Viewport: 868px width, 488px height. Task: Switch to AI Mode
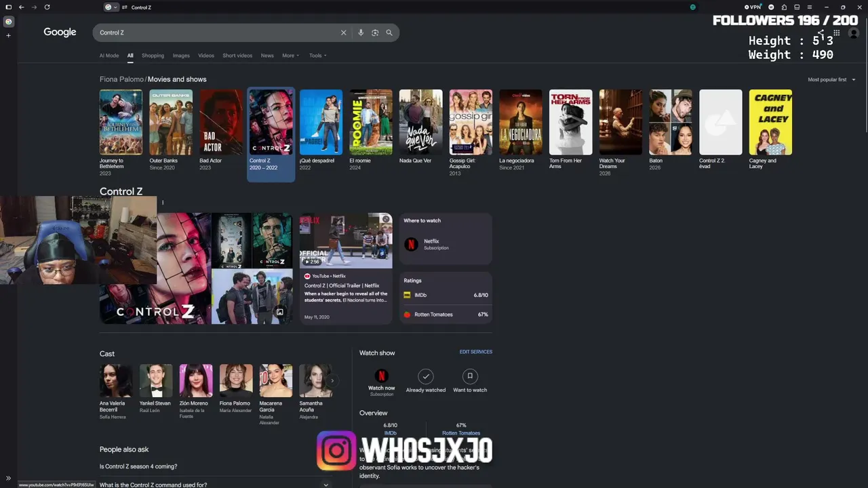click(109, 56)
